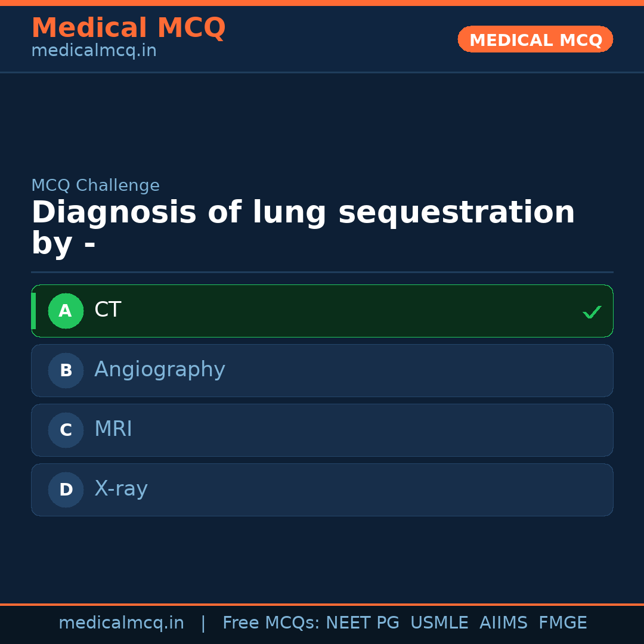
Task: Collapse the highlighted CT answer panel
Action: point(322,311)
